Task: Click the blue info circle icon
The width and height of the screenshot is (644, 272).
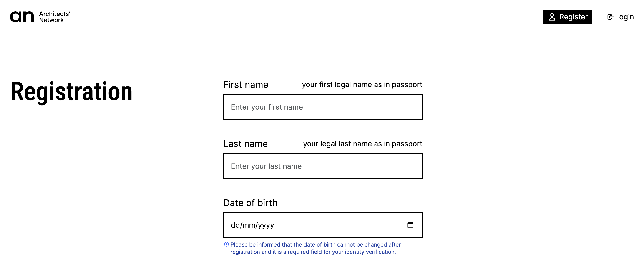Action: [x=226, y=244]
